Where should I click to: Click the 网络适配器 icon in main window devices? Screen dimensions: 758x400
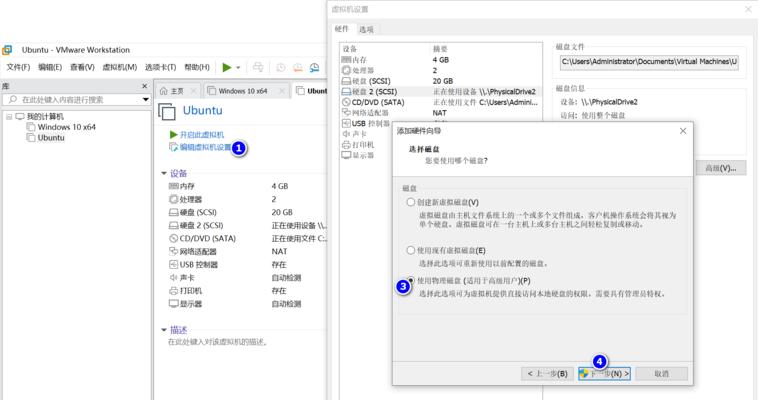coord(174,252)
